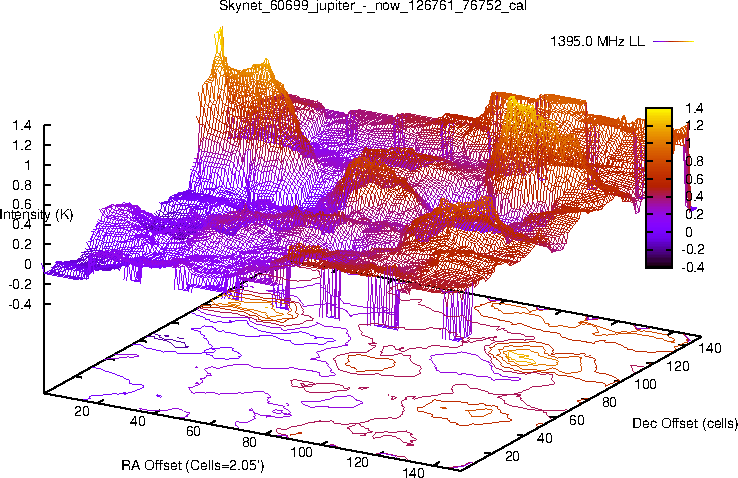Select the legend label 1395.0 MHz LL
738x478 pixels.
[x=597, y=41]
